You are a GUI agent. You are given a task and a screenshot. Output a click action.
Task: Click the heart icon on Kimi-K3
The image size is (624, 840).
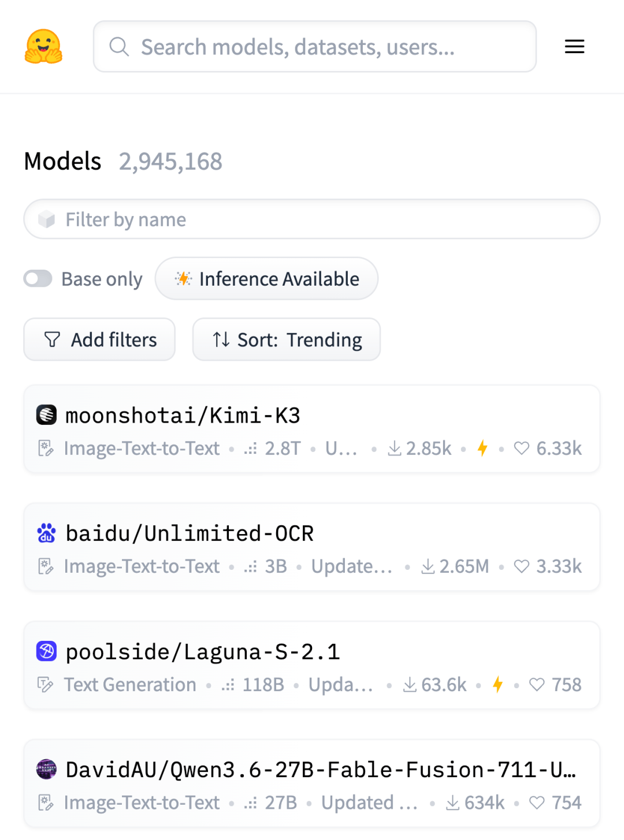[x=521, y=448]
